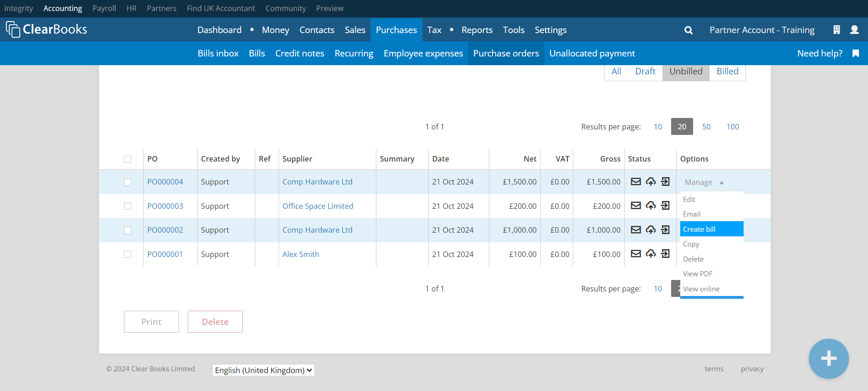The height and width of the screenshot is (391, 868).
Task: Open the Reports main menu
Action: [477, 30]
